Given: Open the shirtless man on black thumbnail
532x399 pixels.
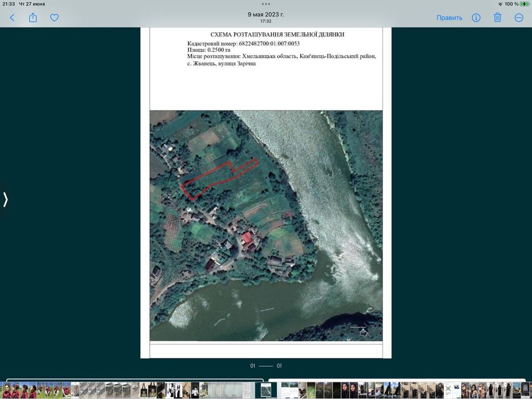Looking at the screenshot, I should (195, 390).
